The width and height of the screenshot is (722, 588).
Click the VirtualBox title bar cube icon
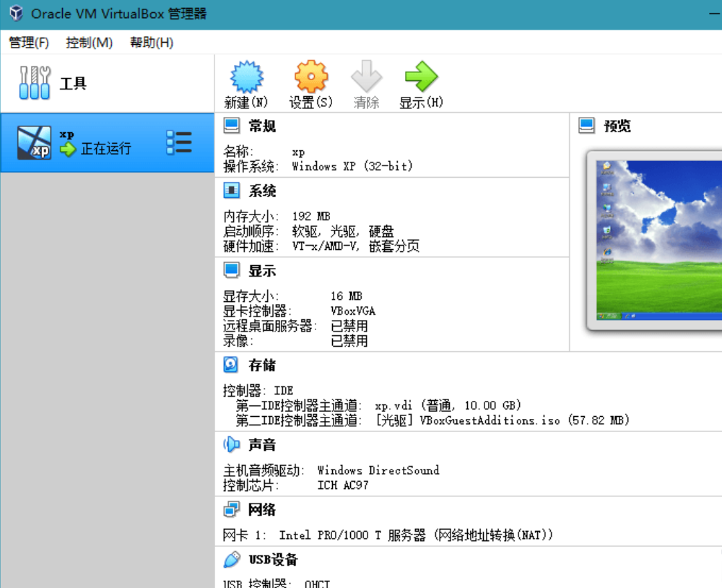point(16,13)
